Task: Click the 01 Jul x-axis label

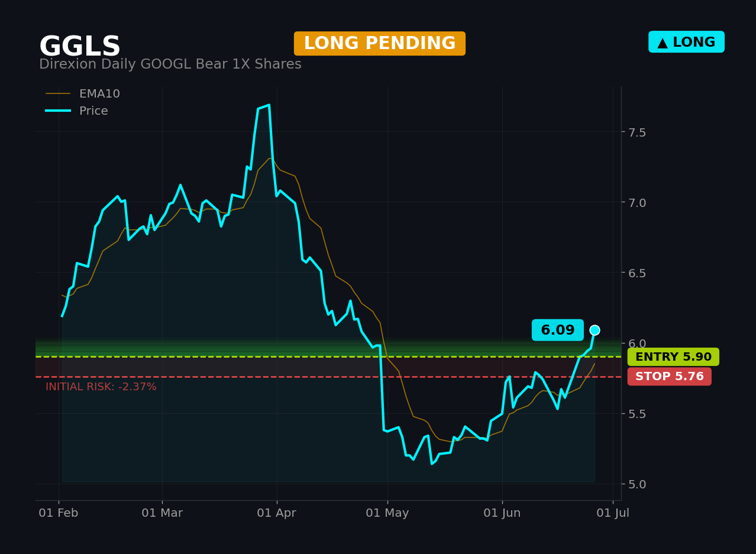Action: [613, 513]
